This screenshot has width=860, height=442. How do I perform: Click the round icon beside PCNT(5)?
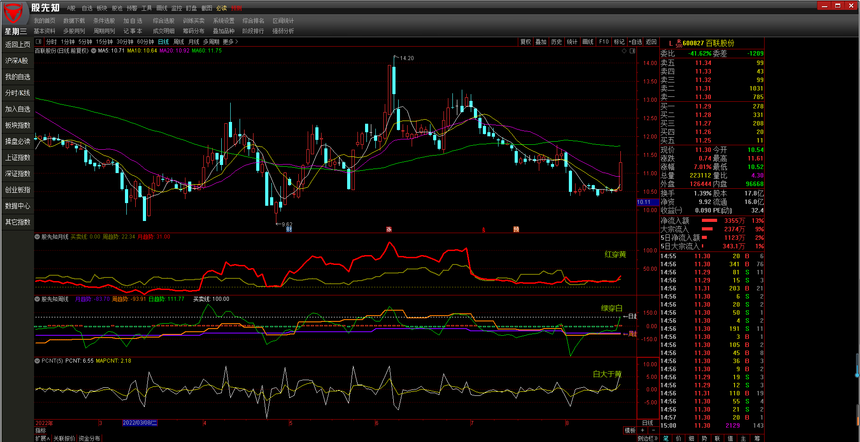coord(38,361)
